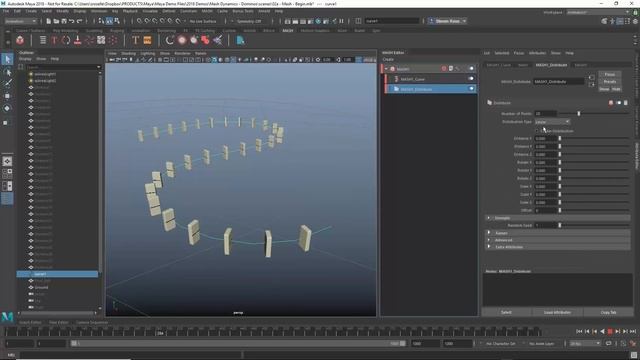
Task: Choose the Paint selection brush tool
Action: tap(7, 84)
